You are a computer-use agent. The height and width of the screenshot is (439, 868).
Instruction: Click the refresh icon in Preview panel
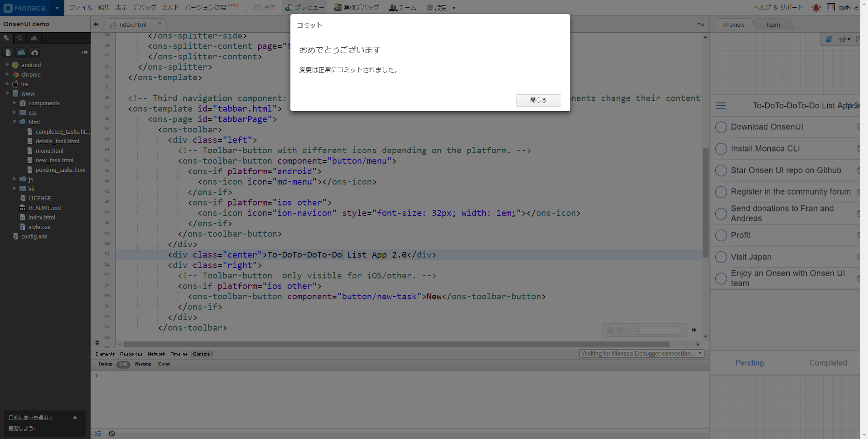click(x=829, y=39)
